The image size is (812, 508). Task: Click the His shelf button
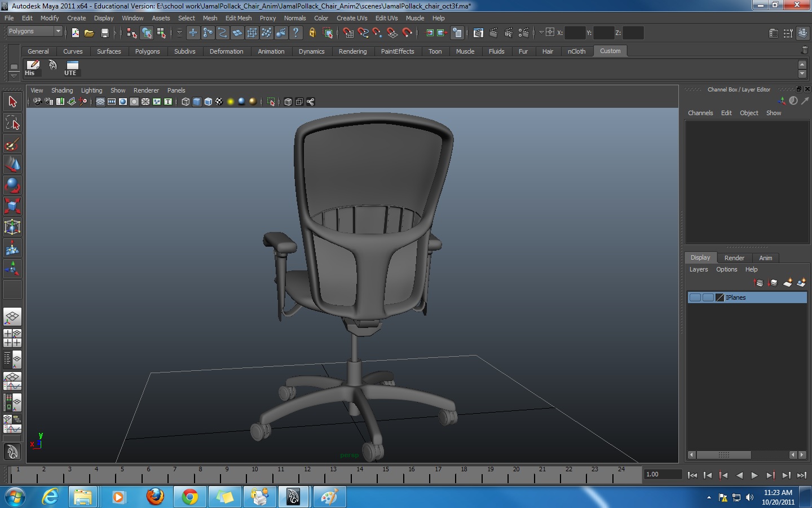pos(33,68)
